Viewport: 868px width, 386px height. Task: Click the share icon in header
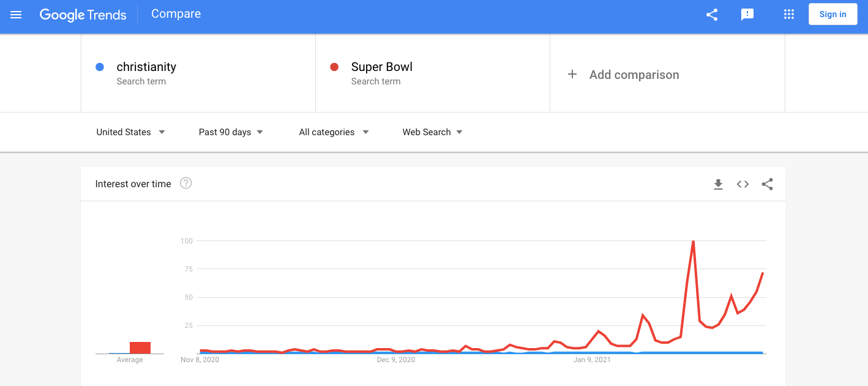point(712,15)
